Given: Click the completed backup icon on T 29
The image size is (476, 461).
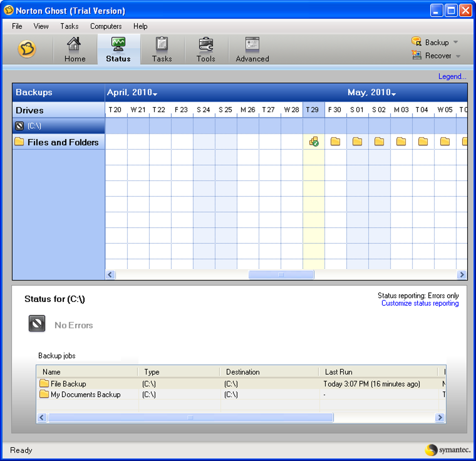Looking at the screenshot, I should 314,141.
